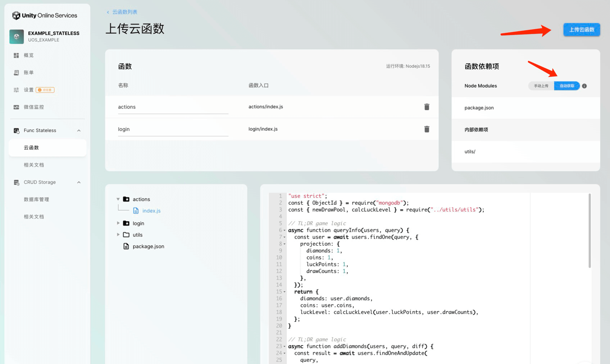Viewport: 610px width, 364px height.
Task: Switch Node Modules to 手动上传
Action: pos(541,86)
